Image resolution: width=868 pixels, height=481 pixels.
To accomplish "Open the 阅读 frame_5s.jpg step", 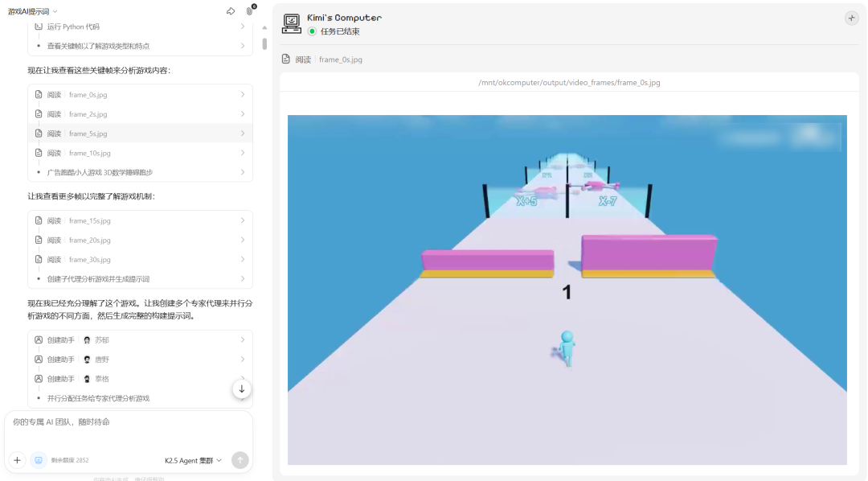I will pyautogui.click(x=141, y=134).
